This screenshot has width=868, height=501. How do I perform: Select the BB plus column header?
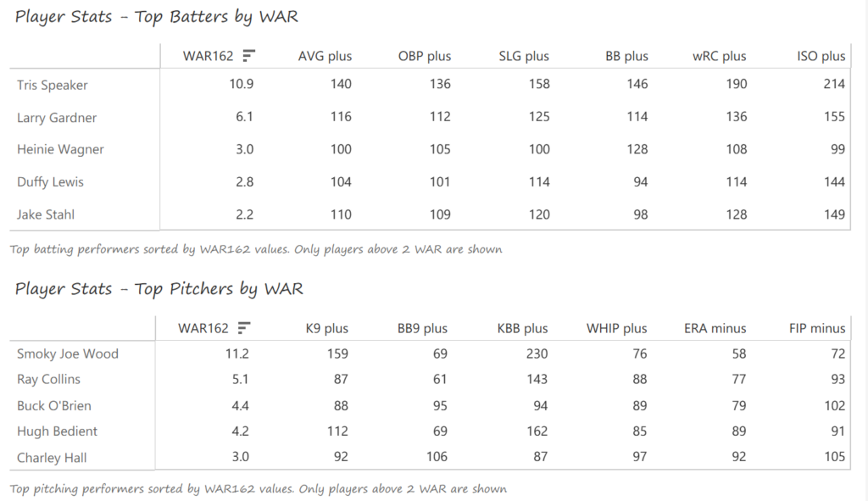coord(626,57)
